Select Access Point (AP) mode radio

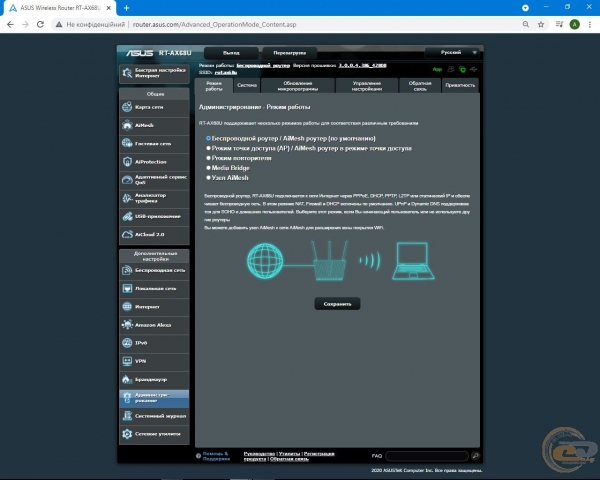coord(209,148)
